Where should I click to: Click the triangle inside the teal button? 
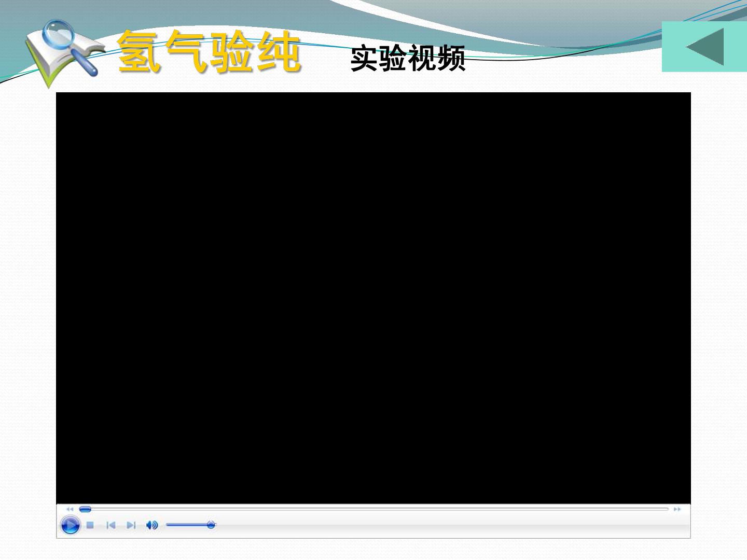point(704,47)
